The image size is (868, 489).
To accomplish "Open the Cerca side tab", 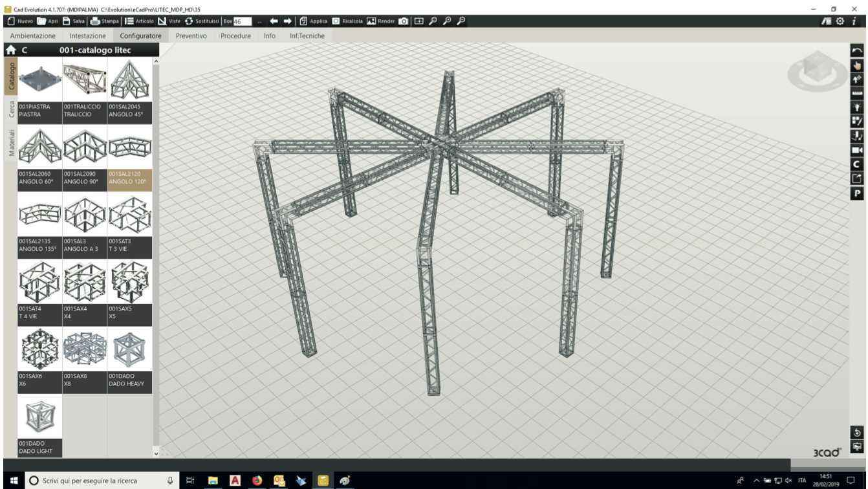I will (11, 109).
